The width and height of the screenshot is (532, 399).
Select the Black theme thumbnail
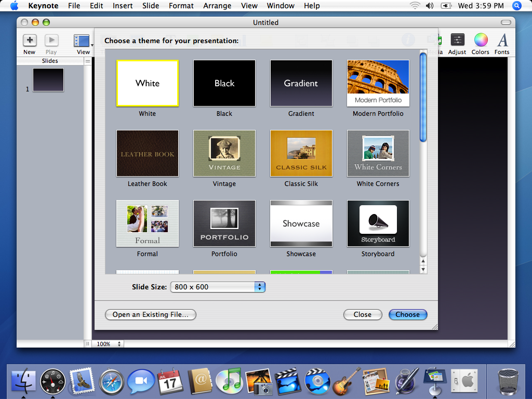(224, 83)
